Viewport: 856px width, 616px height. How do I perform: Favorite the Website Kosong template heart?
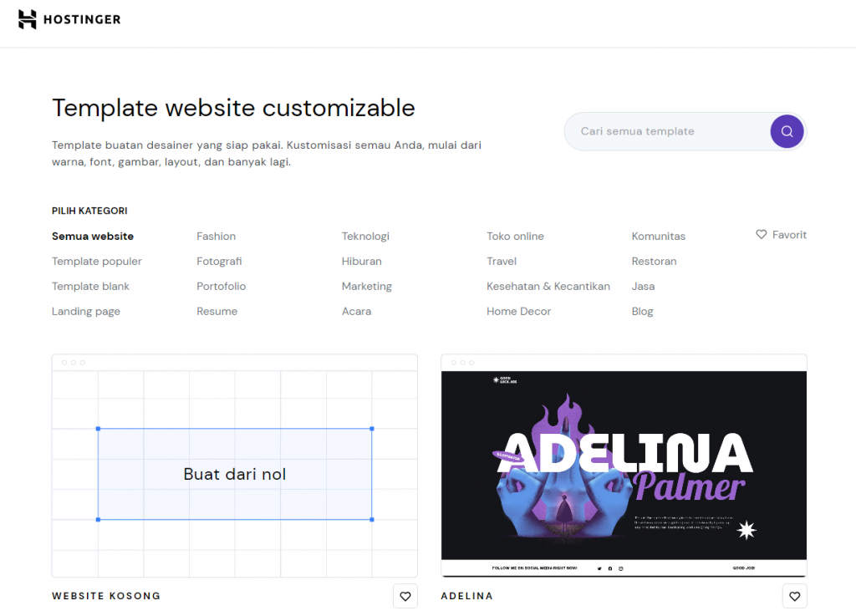(x=405, y=596)
